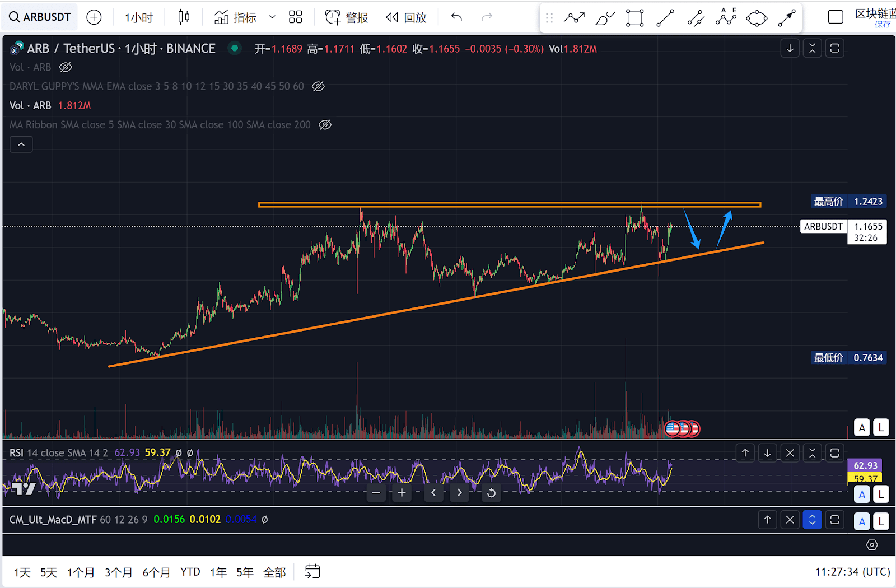
Task: Click the 最高价 1.2423 price label
Action: pyautogui.click(x=848, y=201)
